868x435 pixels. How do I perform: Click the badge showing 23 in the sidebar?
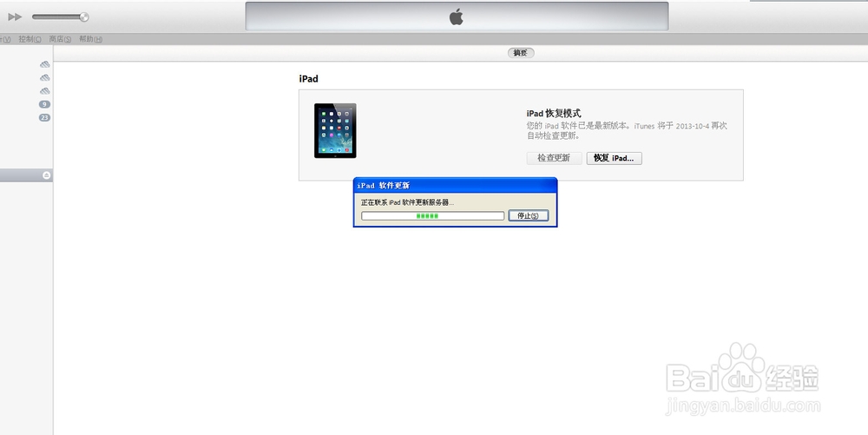pyautogui.click(x=44, y=117)
